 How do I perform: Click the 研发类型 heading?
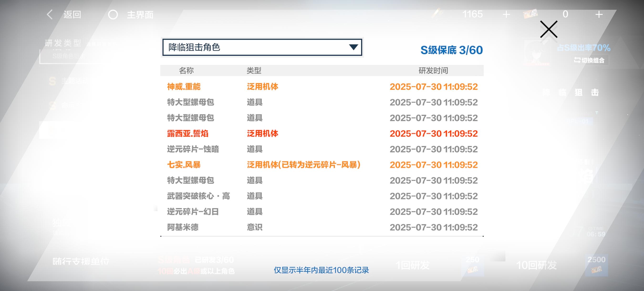63,43
